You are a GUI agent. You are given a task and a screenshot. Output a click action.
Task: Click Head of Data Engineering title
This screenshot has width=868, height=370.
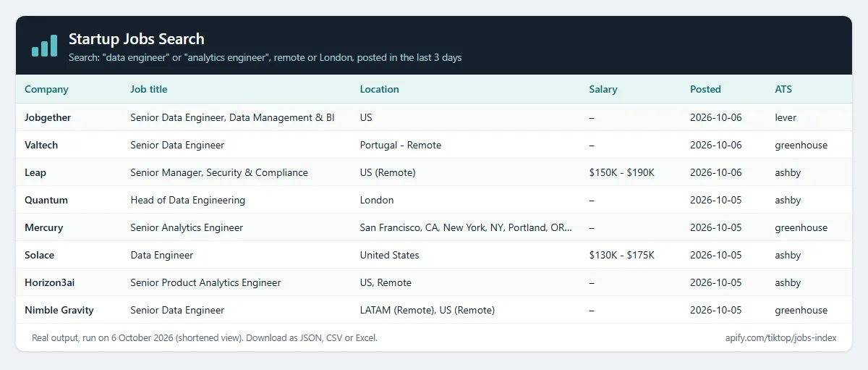tap(187, 200)
